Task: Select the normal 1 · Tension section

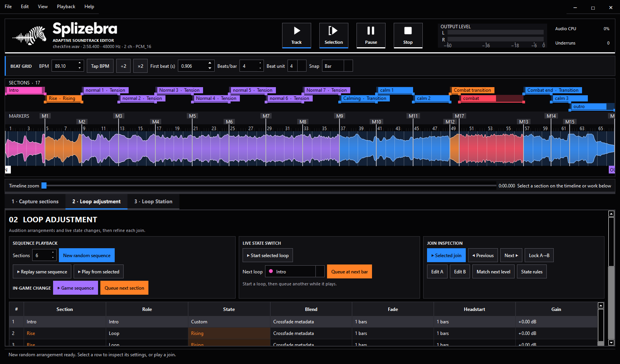Action: (x=105, y=90)
